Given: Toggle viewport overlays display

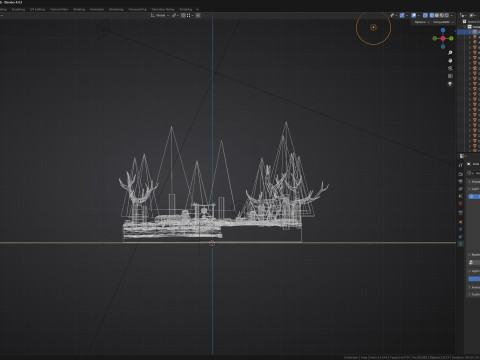Looking at the screenshot, I should (414, 15).
